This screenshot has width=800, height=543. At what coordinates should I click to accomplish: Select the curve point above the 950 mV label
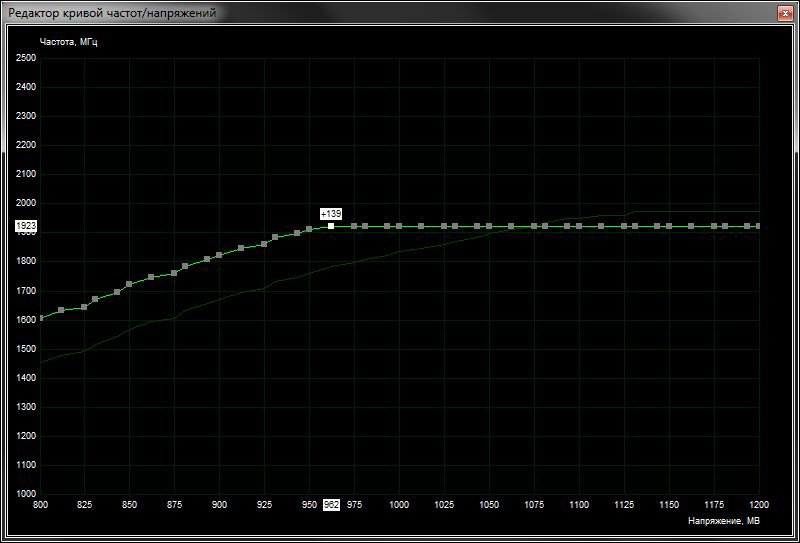309,229
